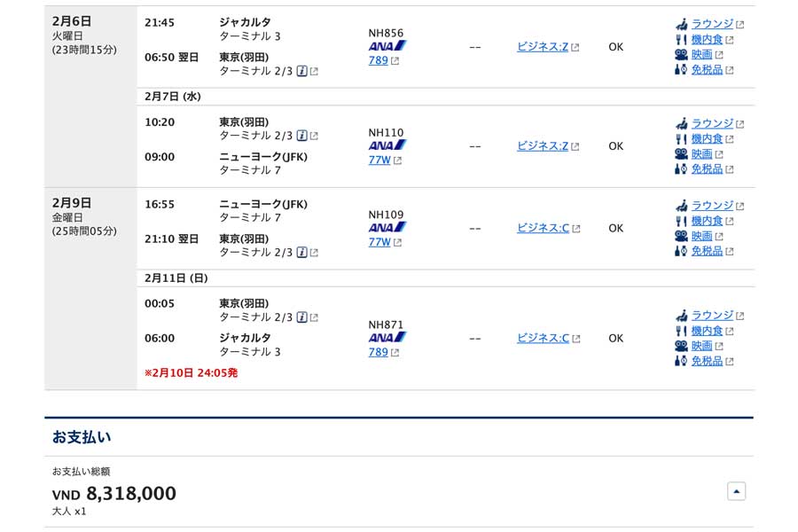Click the movie camera icon for NH110

(x=681, y=153)
